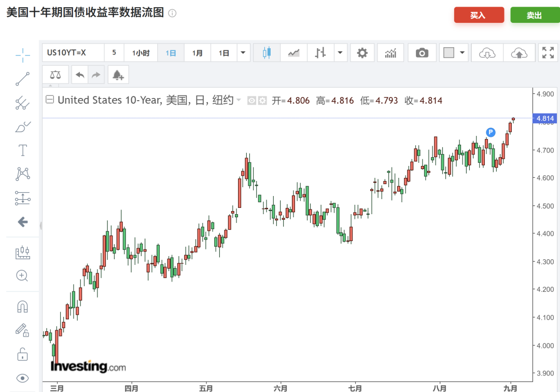This screenshot has width=560, height=392.
Task: Toggle lock all drawing tools
Action: click(x=22, y=354)
